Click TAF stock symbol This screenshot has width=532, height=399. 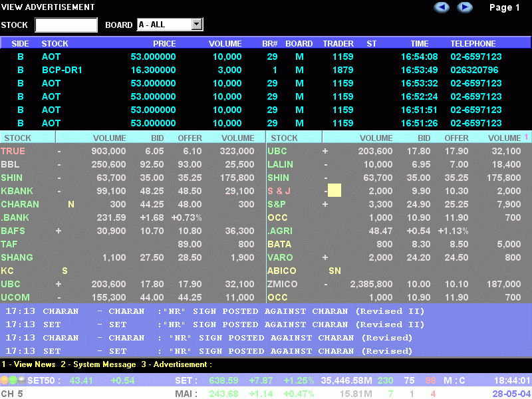(9, 244)
